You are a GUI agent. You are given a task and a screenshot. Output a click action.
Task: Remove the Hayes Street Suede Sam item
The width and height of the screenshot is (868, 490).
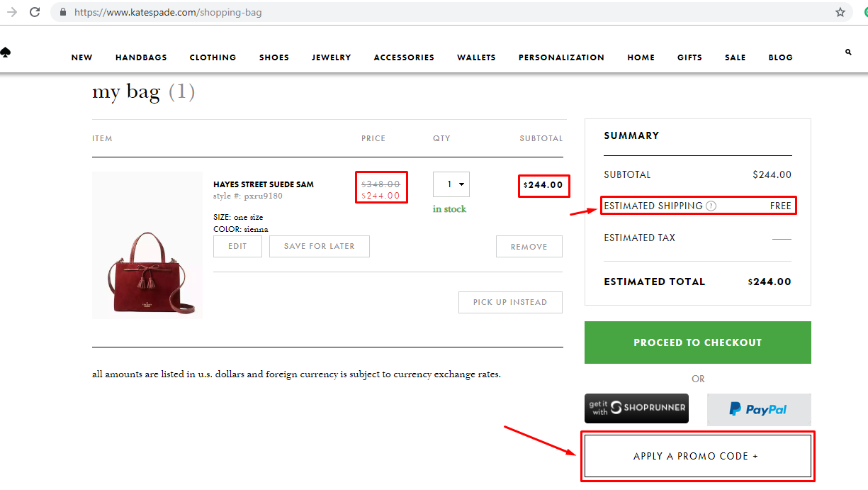[x=529, y=247]
